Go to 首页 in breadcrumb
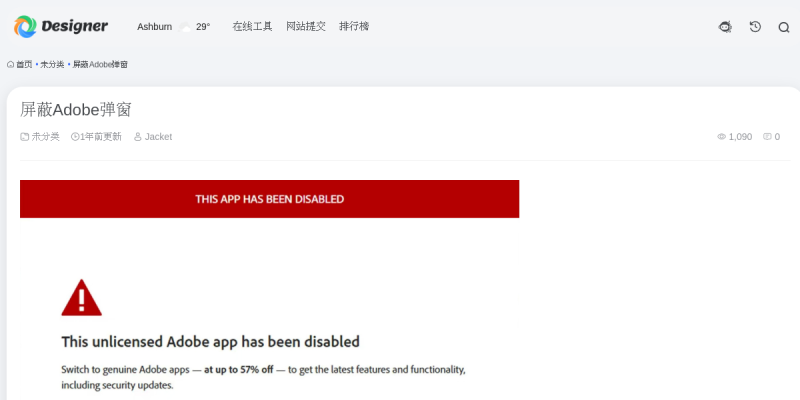The image size is (800, 400). coord(24,64)
